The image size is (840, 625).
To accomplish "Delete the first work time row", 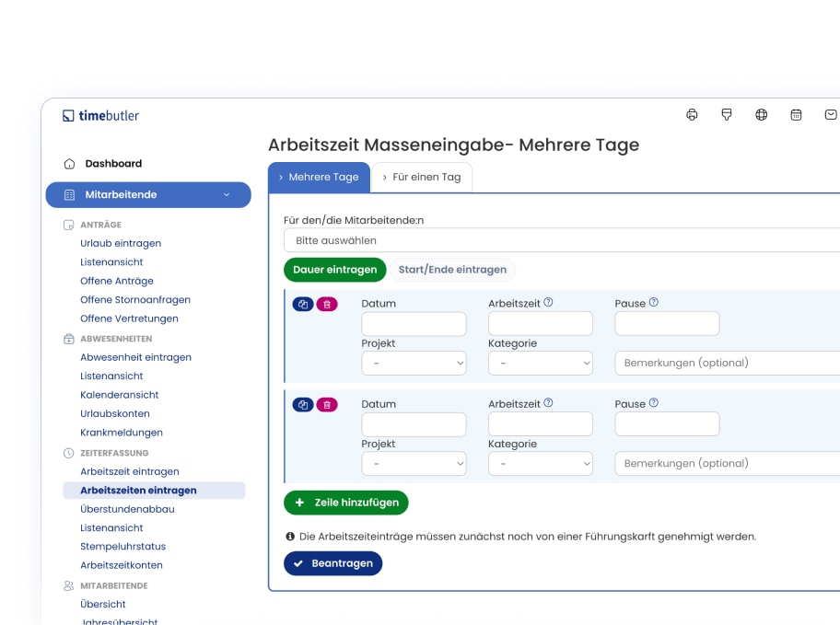I will tap(327, 304).
